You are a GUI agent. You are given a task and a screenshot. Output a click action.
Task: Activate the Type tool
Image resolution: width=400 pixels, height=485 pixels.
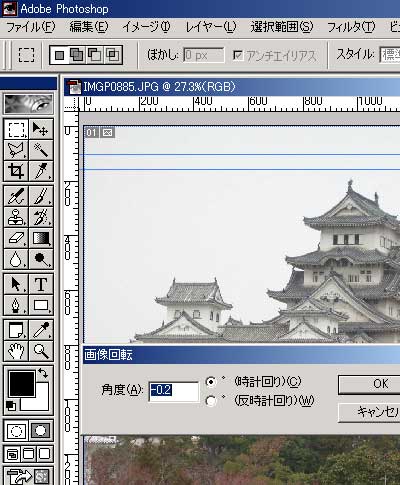coord(41,284)
